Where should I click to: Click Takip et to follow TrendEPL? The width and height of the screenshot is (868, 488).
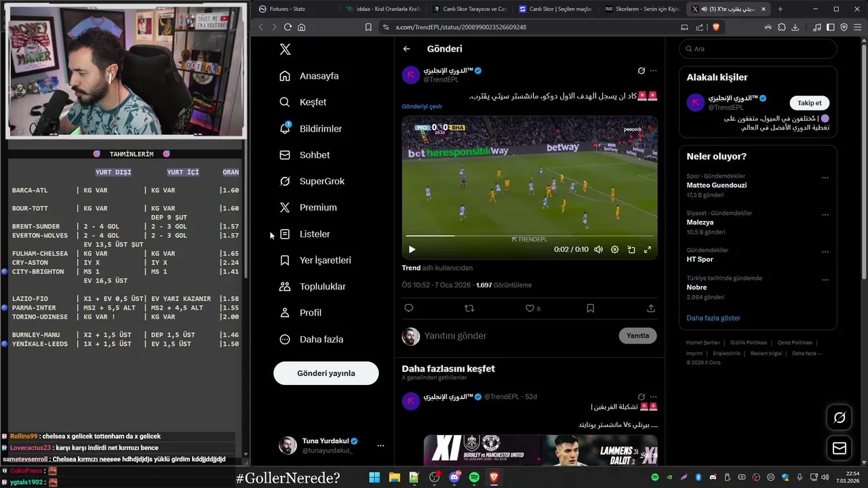click(809, 103)
